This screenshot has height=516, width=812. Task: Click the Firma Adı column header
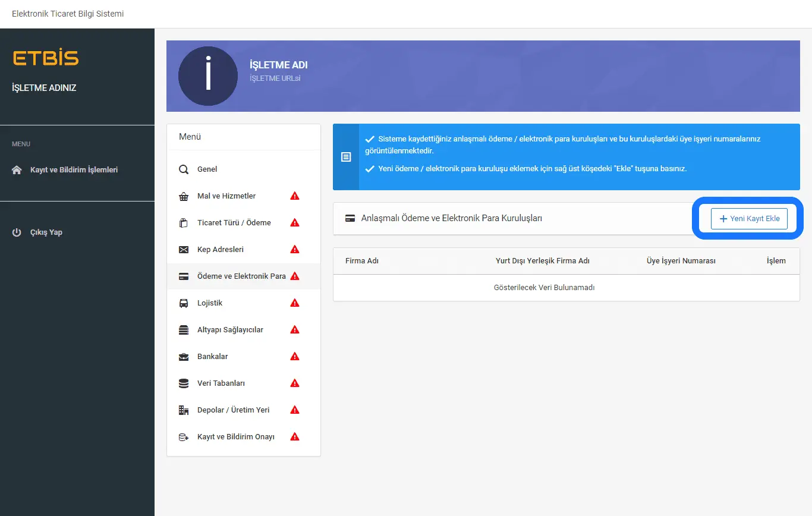(362, 261)
